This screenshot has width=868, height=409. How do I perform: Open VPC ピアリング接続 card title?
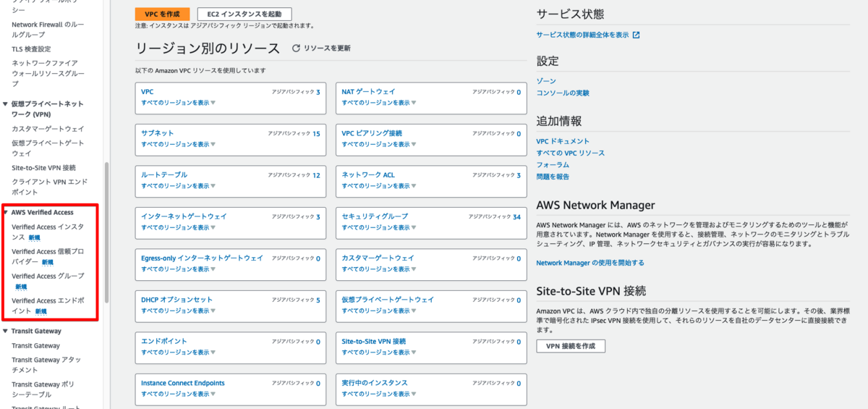372,133
